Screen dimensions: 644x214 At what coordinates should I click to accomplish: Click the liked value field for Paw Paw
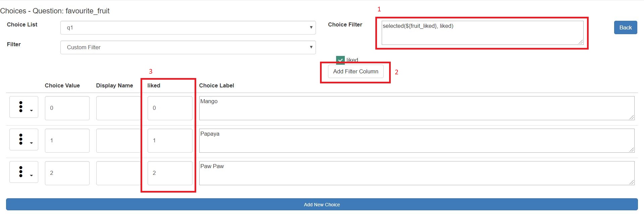pyautogui.click(x=170, y=173)
